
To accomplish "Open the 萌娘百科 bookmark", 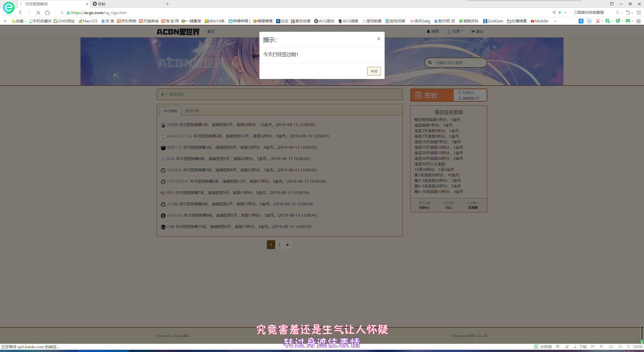I will 469,21.
